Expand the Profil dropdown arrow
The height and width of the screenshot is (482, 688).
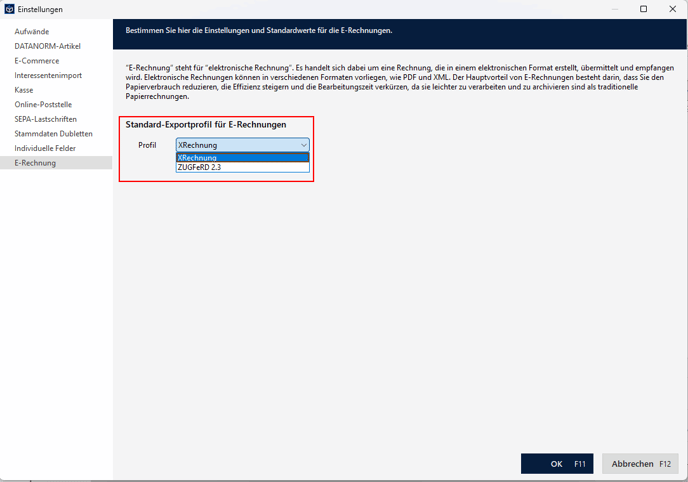point(303,145)
